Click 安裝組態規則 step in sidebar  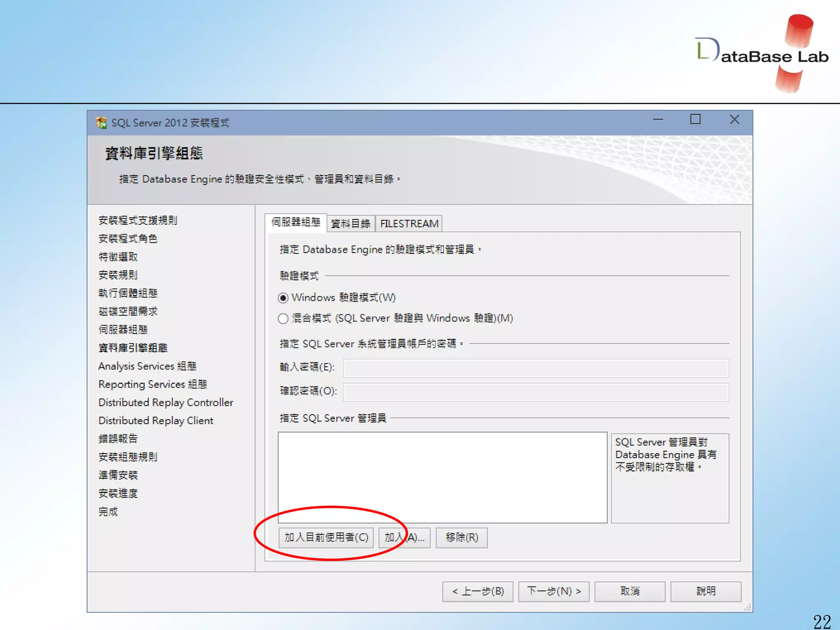point(128,457)
